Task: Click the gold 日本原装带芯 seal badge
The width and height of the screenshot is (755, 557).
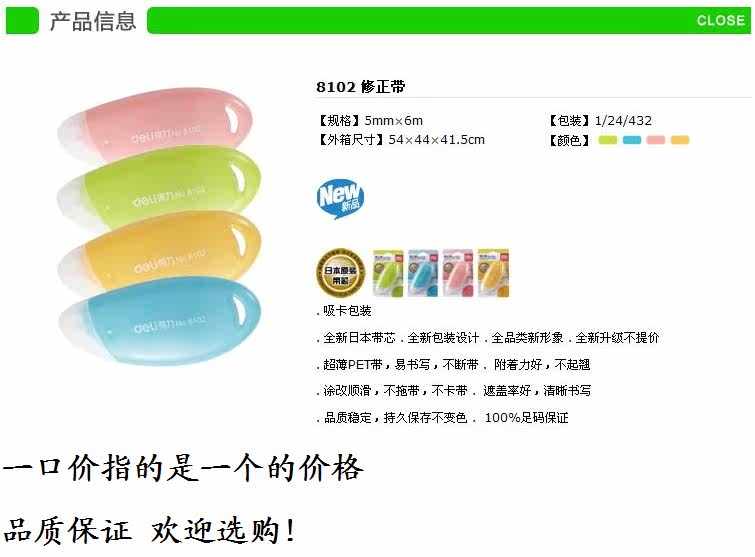Action: click(x=340, y=272)
